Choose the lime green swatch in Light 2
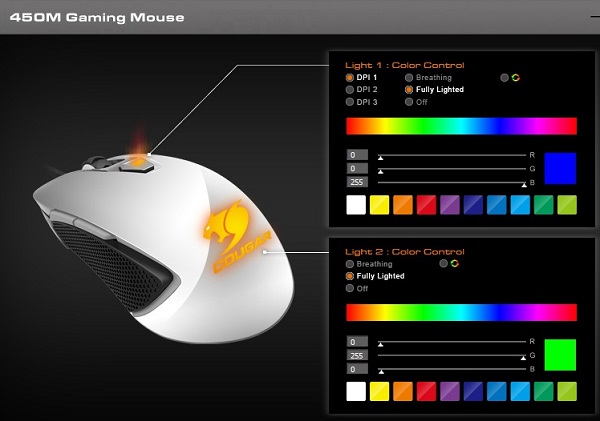Screen dimensions: 600x421 click(x=567, y=392)
